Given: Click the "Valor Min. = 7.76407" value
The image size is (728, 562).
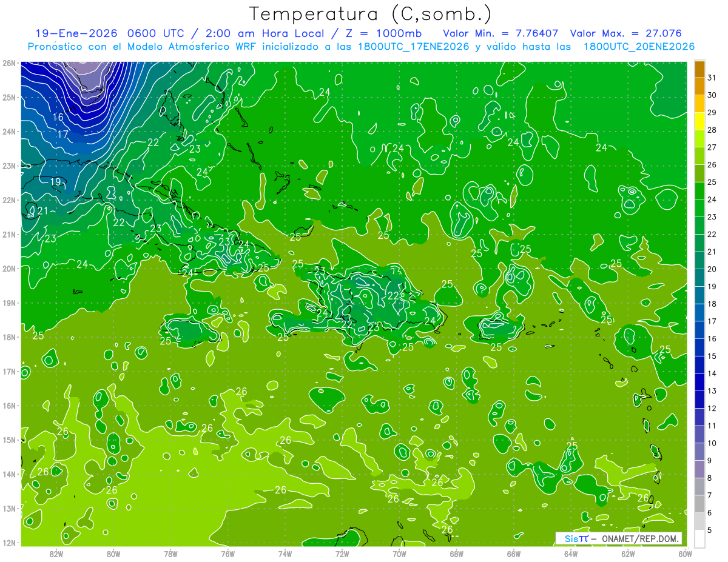Looking at the screenshot, I should pos(500,33).
